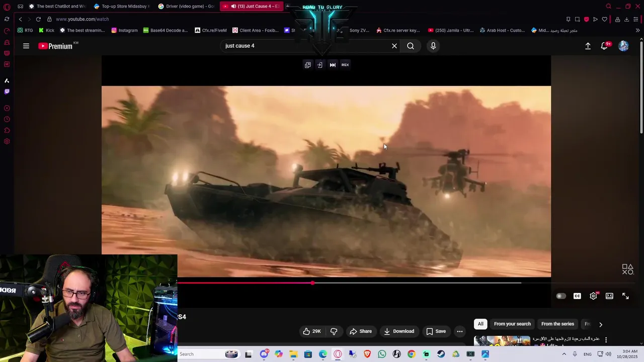This screenshot has width=644, height=362.
Task: Open the three-dot more actions menu
Action: click(459, 331)
